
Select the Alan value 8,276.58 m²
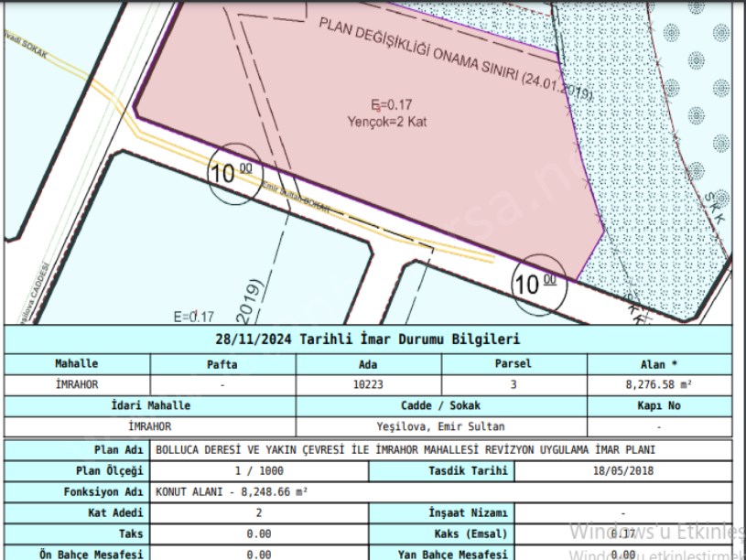(x=659, y=385)
